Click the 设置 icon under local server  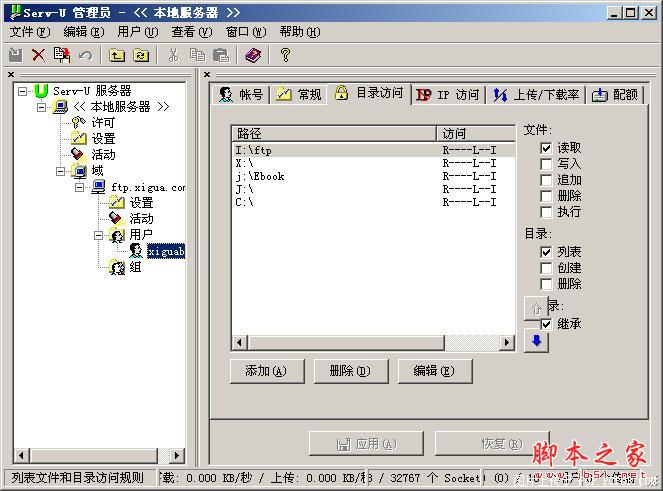point(79,138)
